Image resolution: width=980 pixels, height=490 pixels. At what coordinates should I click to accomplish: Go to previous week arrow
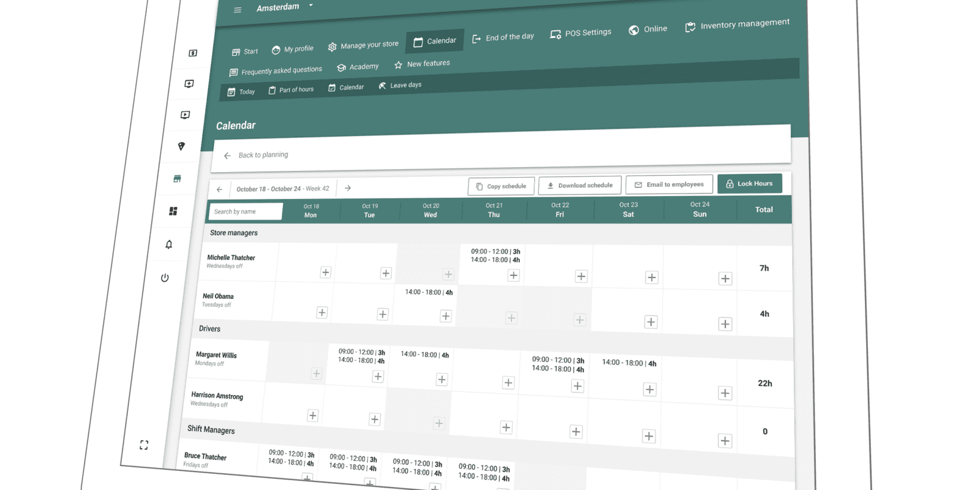point(219,189)
